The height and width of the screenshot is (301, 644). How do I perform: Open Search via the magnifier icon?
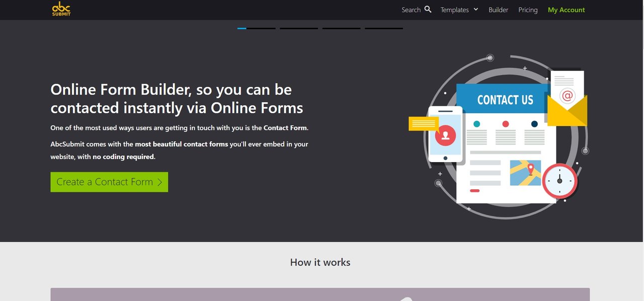pos(428,9)
